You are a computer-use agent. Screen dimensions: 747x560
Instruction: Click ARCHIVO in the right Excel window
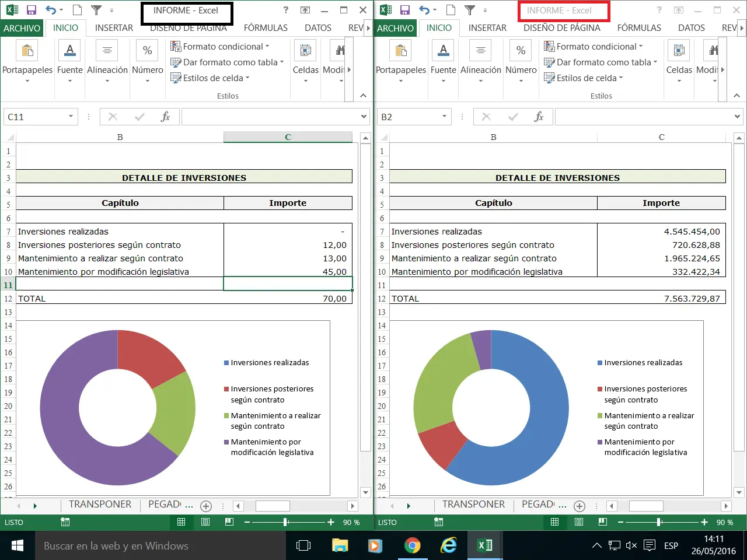tap(395, 28)
